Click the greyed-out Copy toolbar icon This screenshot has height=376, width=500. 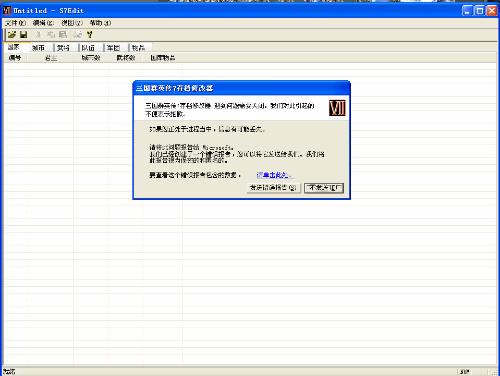tap(51, 35)
